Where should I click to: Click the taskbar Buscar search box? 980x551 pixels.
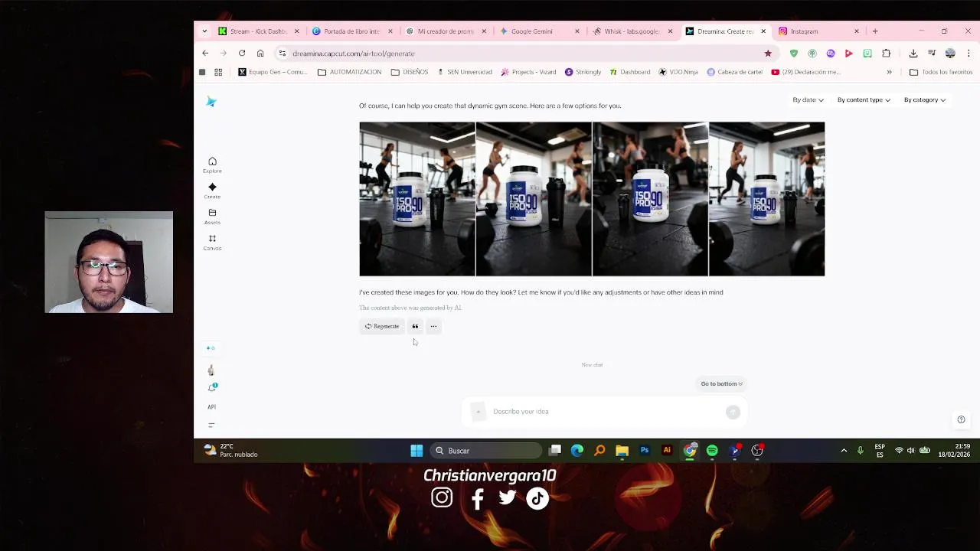486,451
